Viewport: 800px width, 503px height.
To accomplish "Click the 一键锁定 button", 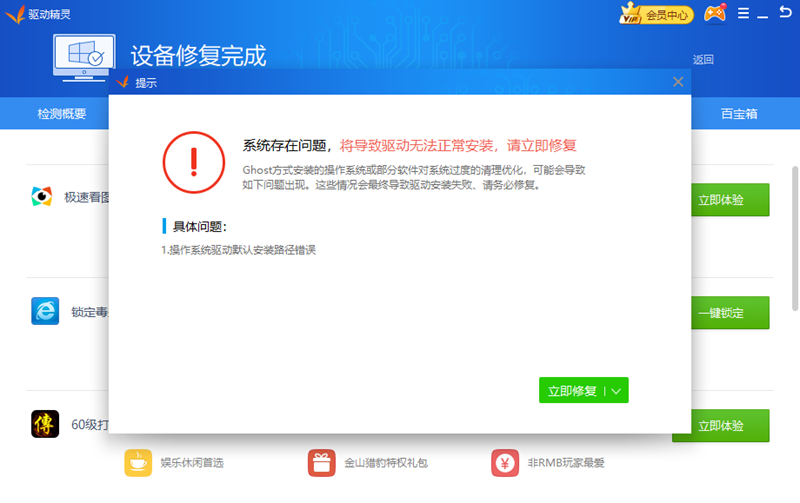I will (720, 313).
